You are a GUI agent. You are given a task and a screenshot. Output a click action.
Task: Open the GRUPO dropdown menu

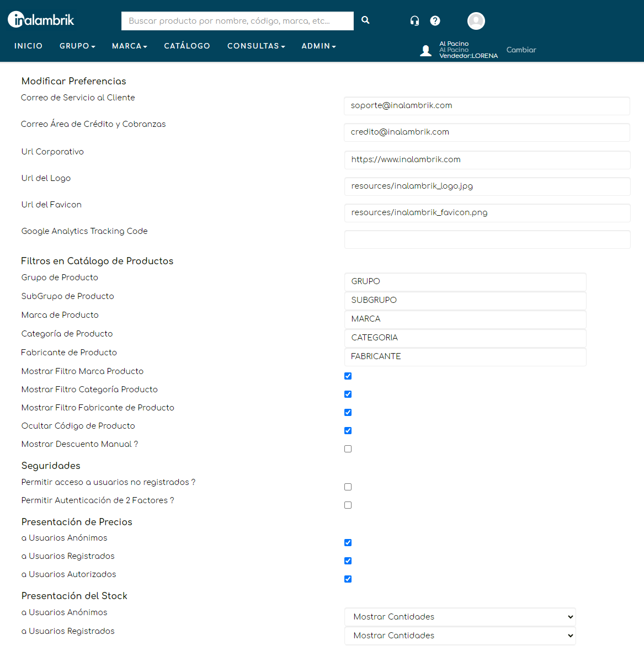pyautogui.click(x=77, y=46)
